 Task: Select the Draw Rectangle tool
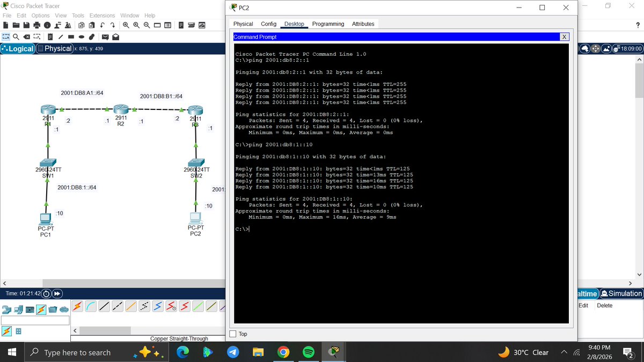(x=71, y=37)
